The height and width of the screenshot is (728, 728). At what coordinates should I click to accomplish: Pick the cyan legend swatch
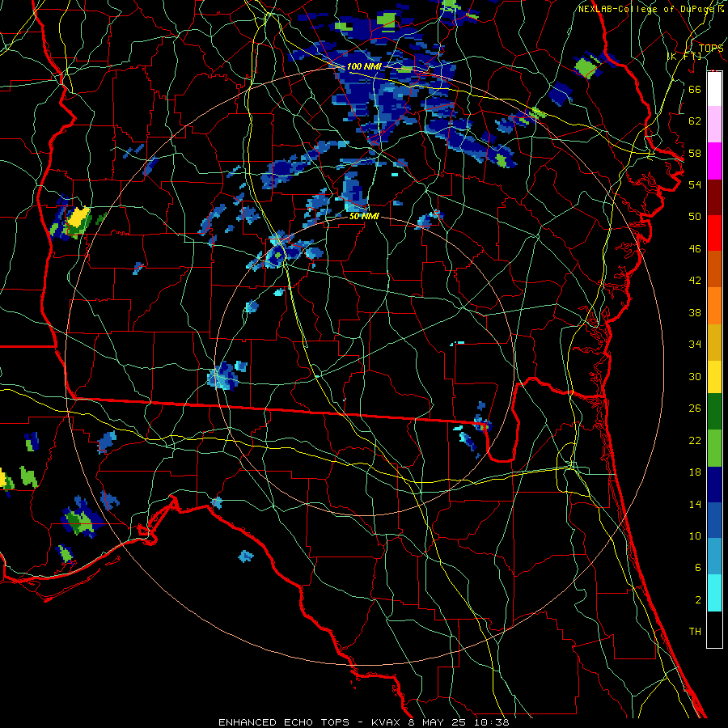pos(714,593)
